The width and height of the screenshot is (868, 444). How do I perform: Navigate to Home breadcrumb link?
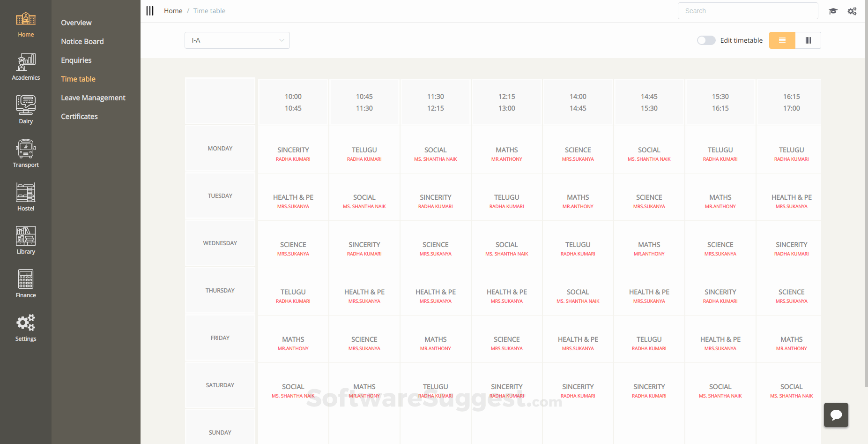(173, 11)
